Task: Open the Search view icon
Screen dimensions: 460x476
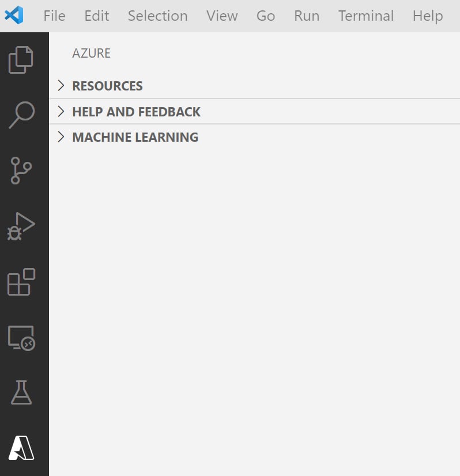Action: point(22,115)
